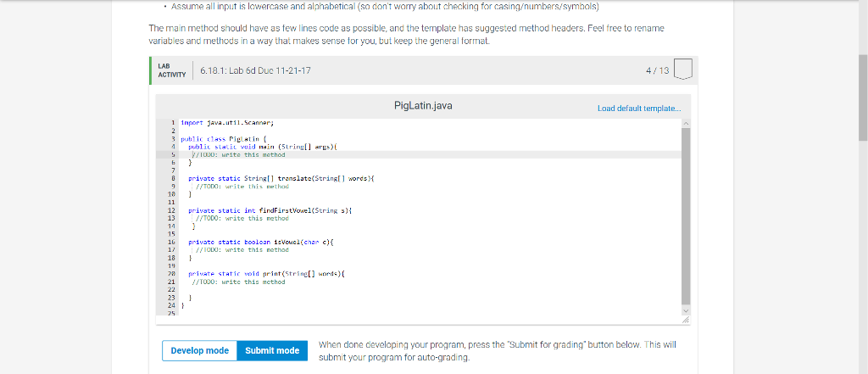
Task: Load the default template
Action: (638, 109)
